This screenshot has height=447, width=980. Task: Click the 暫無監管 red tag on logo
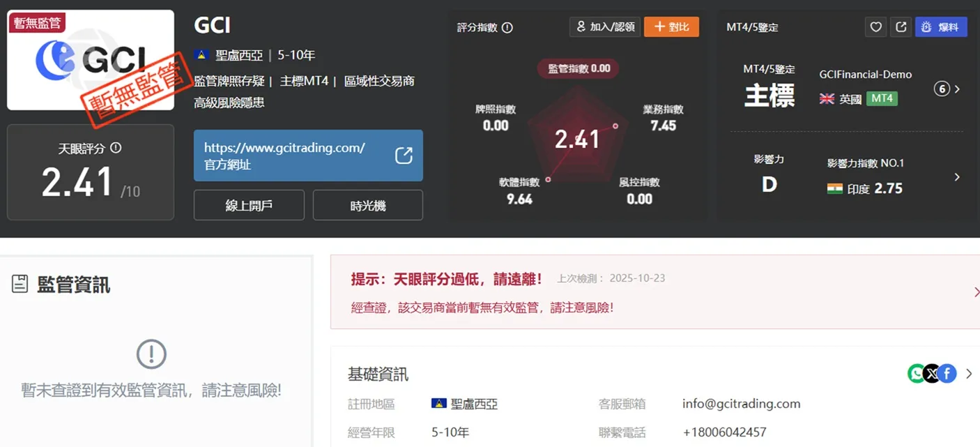(37, 23)
